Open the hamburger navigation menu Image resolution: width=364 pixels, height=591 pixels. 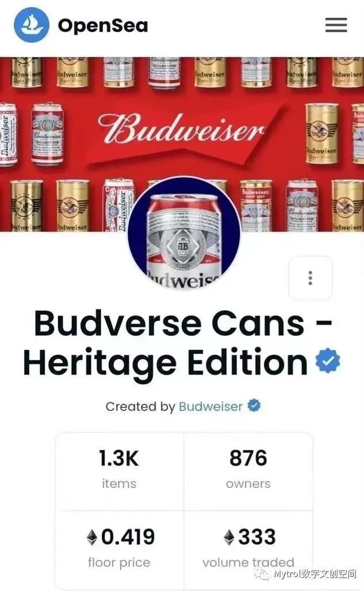[x=336, y=25]
